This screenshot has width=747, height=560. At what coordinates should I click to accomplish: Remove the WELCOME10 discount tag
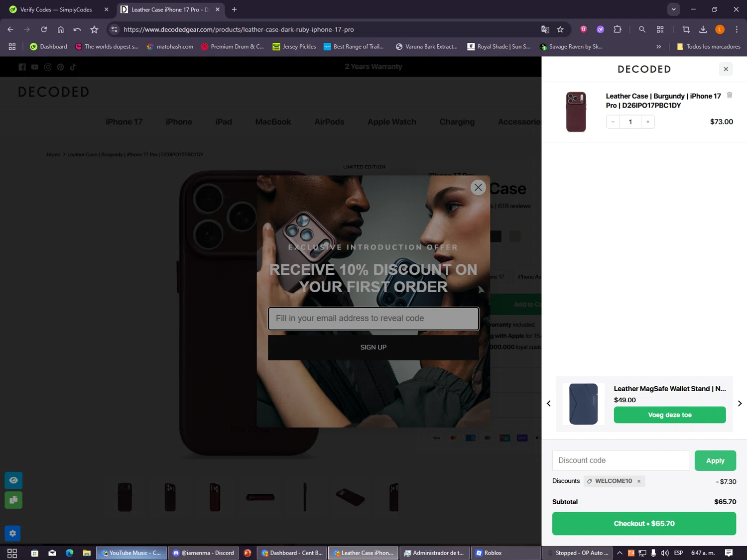point(639,481)
